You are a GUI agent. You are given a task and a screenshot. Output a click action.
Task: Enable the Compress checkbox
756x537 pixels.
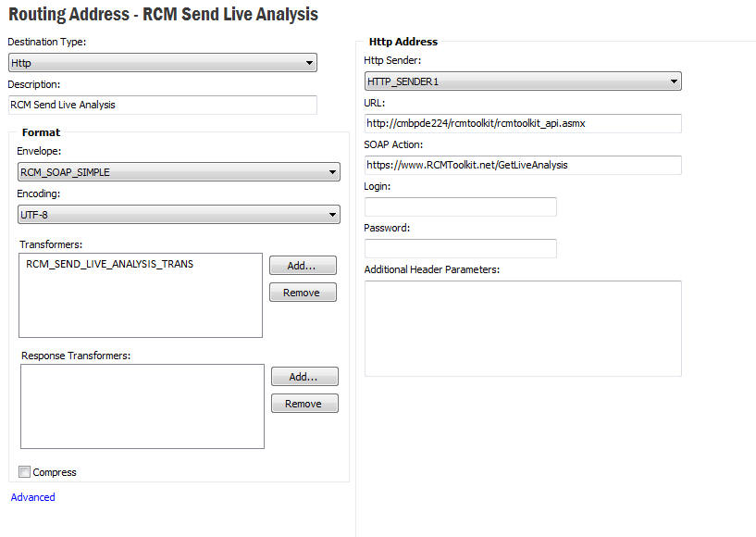25,472
